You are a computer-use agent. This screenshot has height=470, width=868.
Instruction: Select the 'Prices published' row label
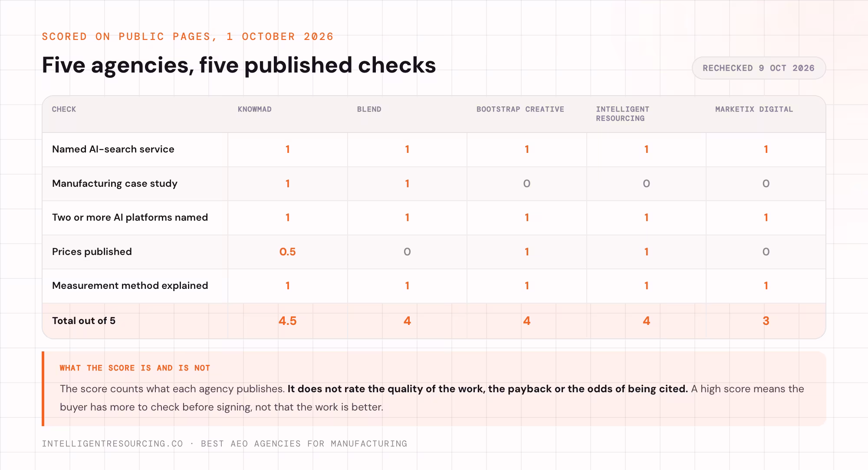[x=92, y=252]
